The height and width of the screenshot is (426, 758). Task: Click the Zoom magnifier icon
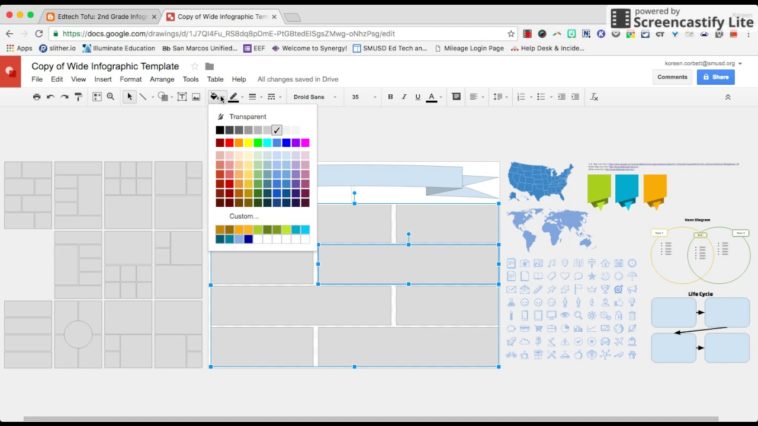110,97
